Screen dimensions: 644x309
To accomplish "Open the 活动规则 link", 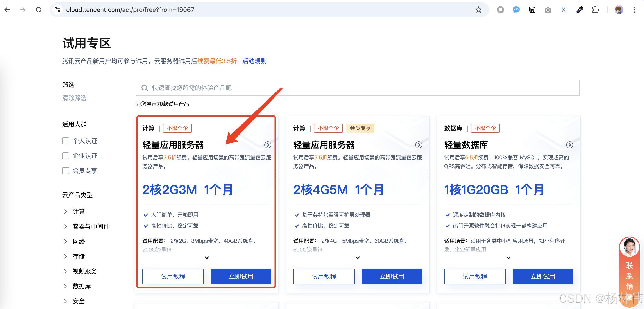I will click(x=254, y=61).
